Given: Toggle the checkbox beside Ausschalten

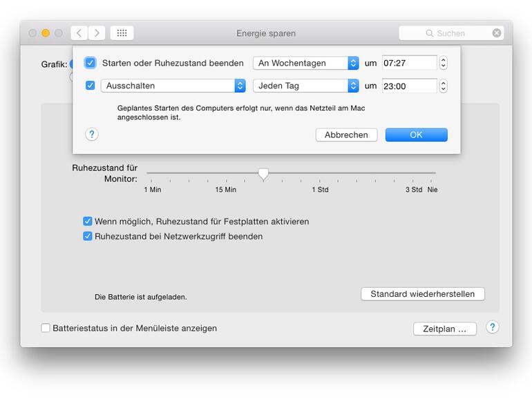Looking at the screenshot, I should click(91, 86).
